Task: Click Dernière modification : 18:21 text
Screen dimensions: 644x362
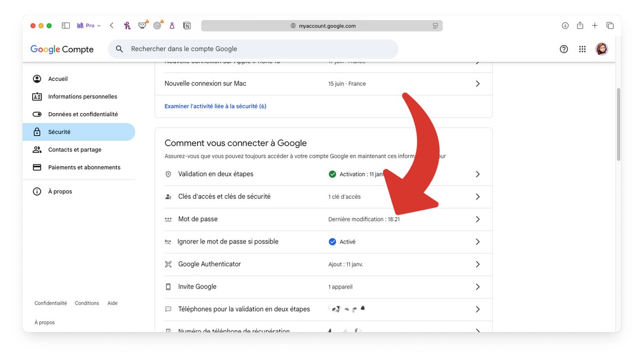Action: tap(364, 219)
